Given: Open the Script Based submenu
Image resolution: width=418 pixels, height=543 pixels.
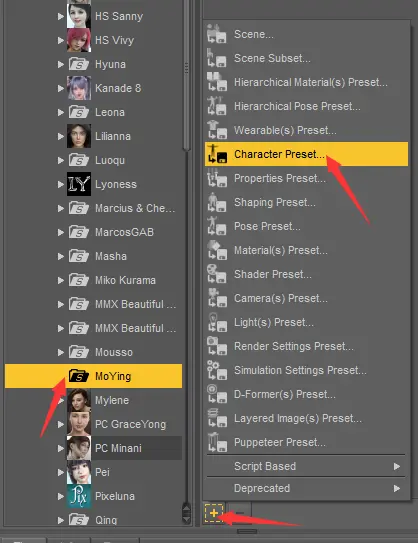Looking at the screenshot, I should pos(306,466).
